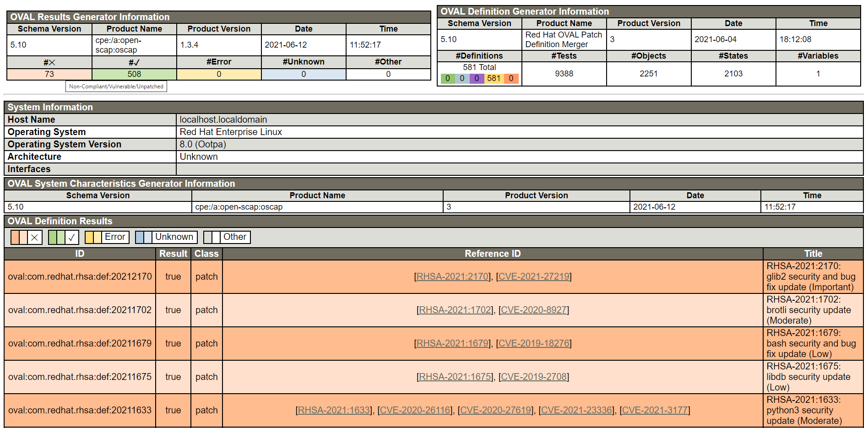This screenshot has width=868, height=428.
Task: Click the X (fail) legend icon
Action: point(34,237)
